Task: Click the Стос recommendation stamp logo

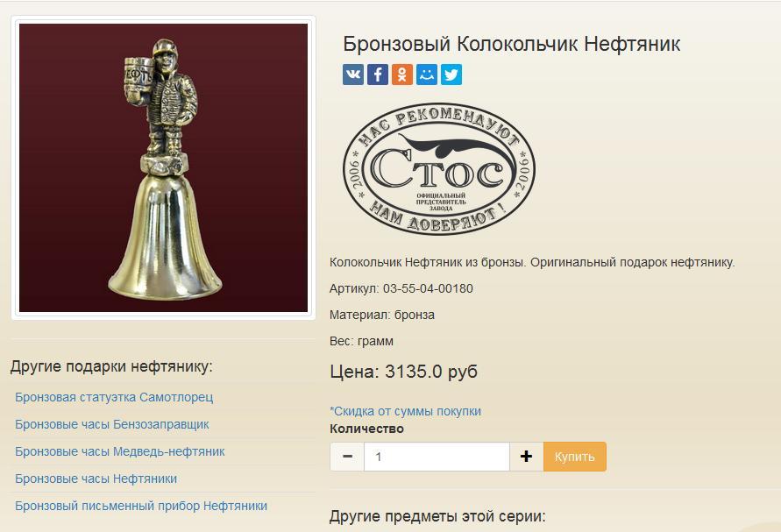Action: (x=439, y=169)
